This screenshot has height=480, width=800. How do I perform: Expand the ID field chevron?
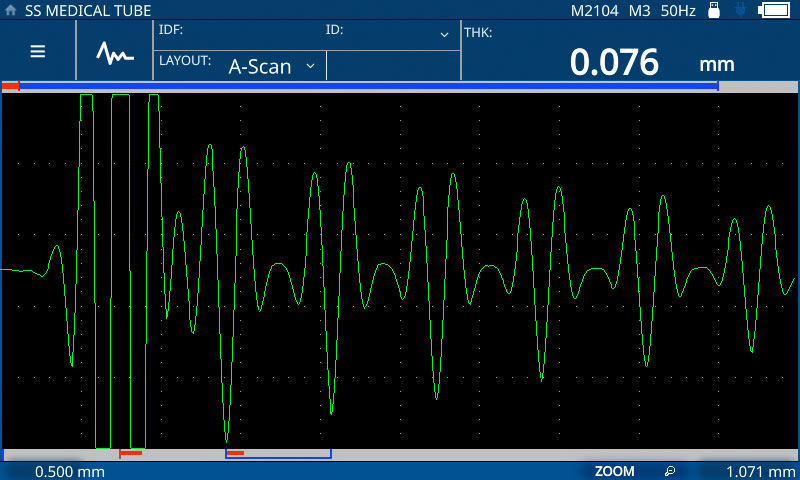coord(444,35)
